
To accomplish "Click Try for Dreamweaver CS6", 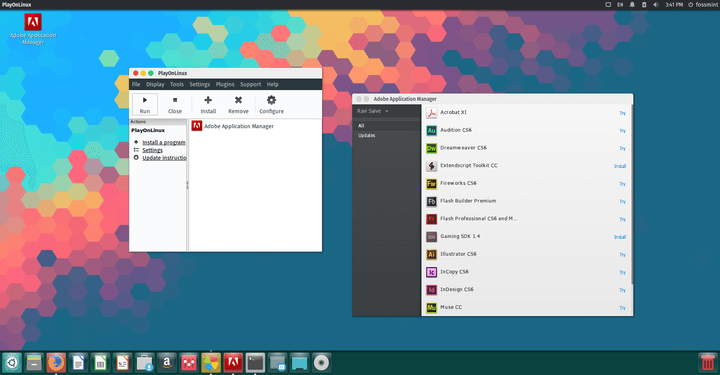I will [623, 148].
